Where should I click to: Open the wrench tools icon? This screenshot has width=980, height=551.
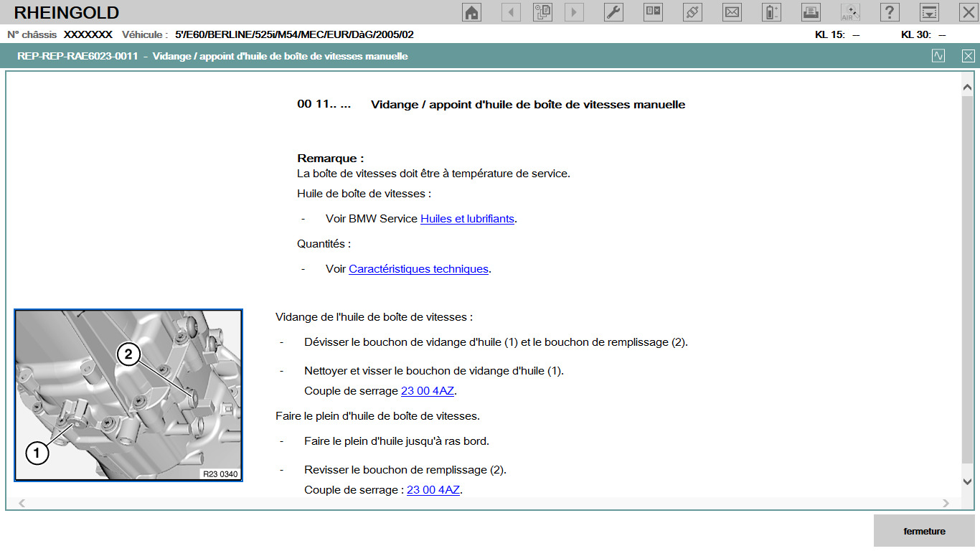tap(613, 12)
